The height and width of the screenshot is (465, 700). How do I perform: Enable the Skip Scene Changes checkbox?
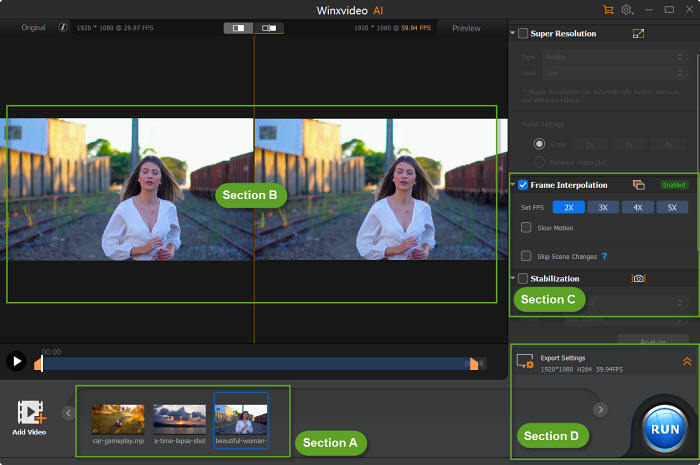(526, 256)
